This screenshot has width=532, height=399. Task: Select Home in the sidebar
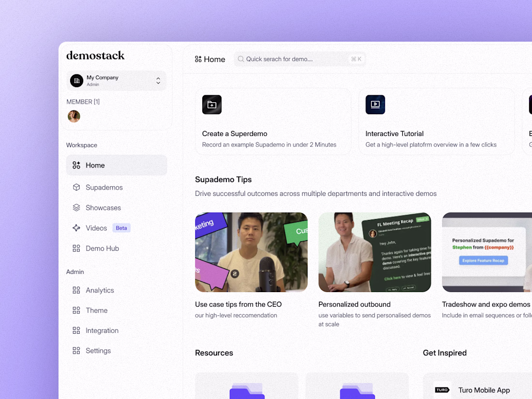[117, 165]
